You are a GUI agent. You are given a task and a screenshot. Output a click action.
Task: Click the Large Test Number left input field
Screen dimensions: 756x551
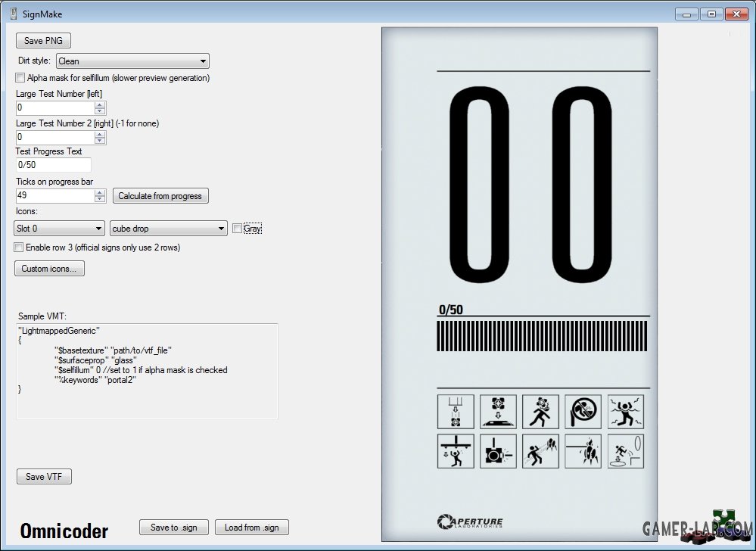click(55, 107)
